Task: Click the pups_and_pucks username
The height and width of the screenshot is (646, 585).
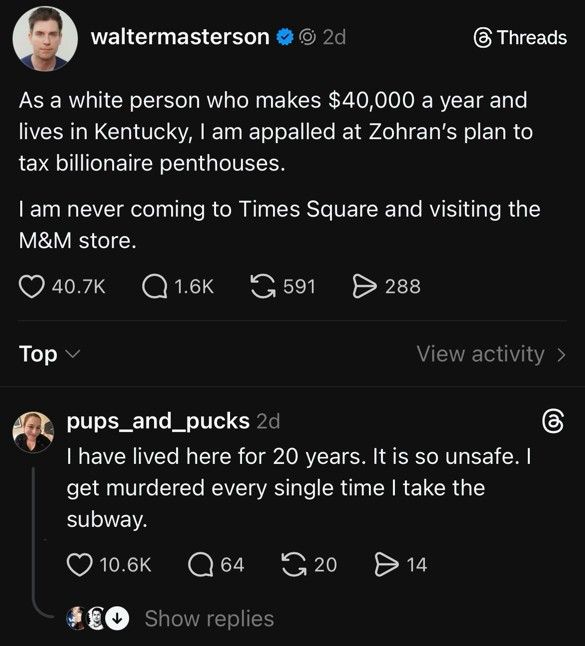Action: [x=158, y=421]
